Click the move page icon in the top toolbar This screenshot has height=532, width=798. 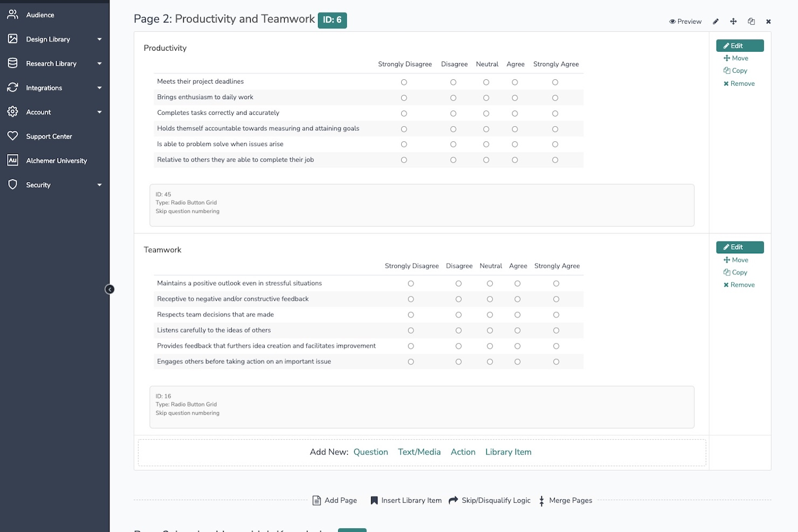[733, 21]
